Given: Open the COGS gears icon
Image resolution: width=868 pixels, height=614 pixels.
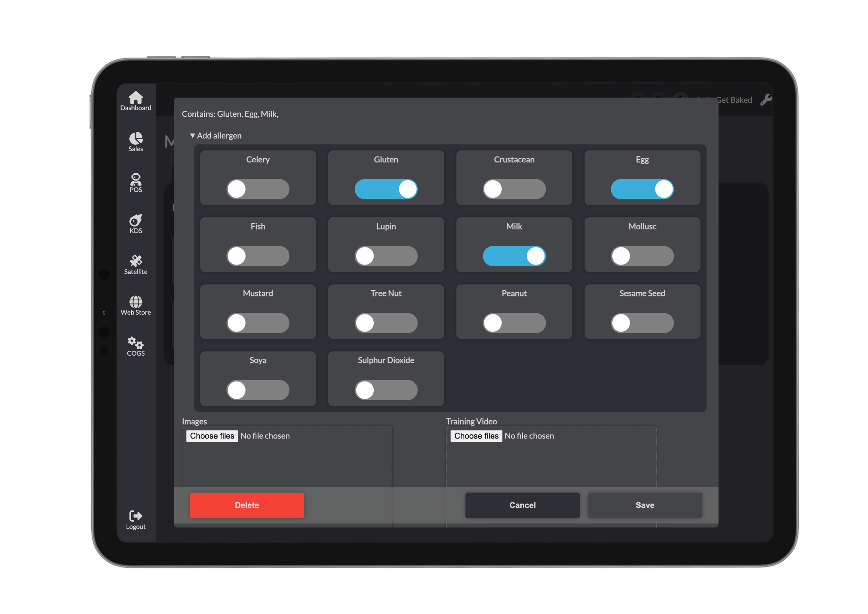Looking at the screenshot, I should coord(136,343).
